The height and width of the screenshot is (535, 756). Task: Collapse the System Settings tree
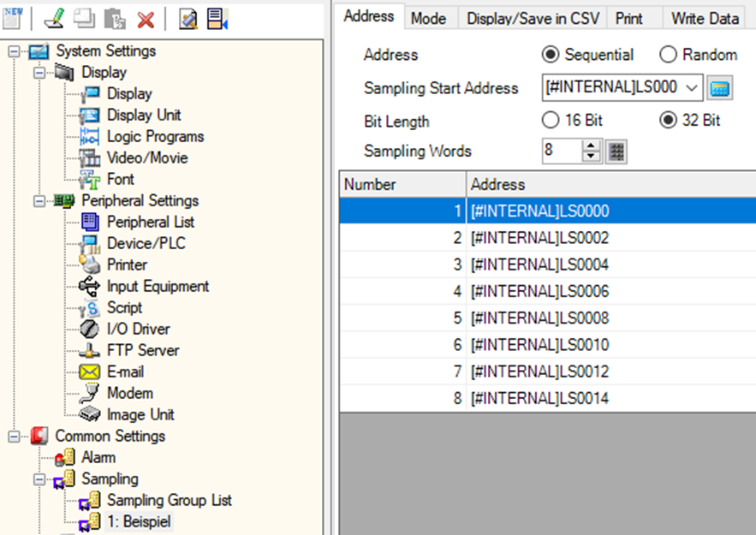tap(15, 51)
